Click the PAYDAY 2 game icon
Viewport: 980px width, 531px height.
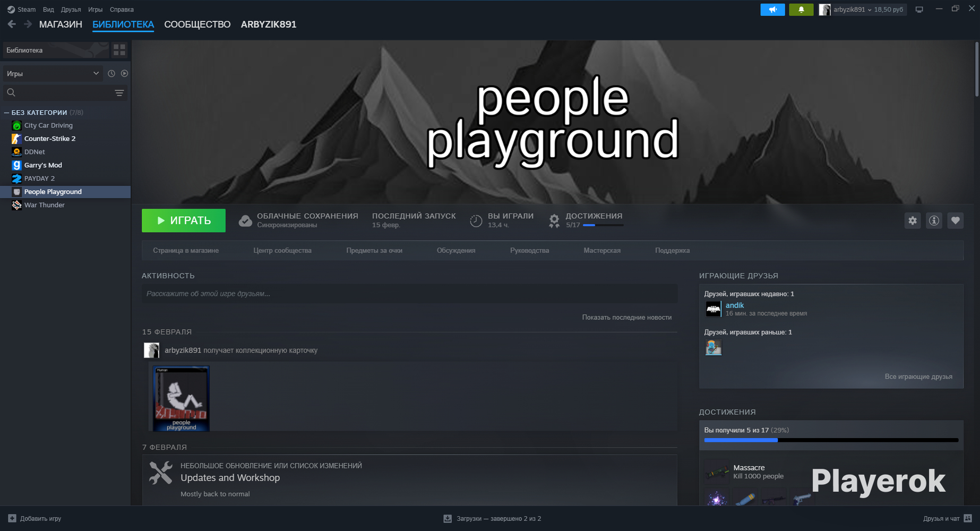(x=16, y=178)
